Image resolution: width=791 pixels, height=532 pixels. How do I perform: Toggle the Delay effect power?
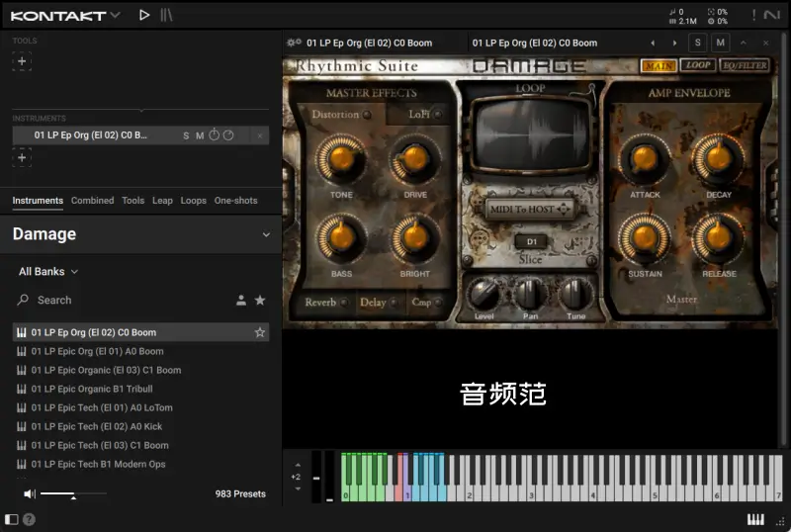(394, 303)
